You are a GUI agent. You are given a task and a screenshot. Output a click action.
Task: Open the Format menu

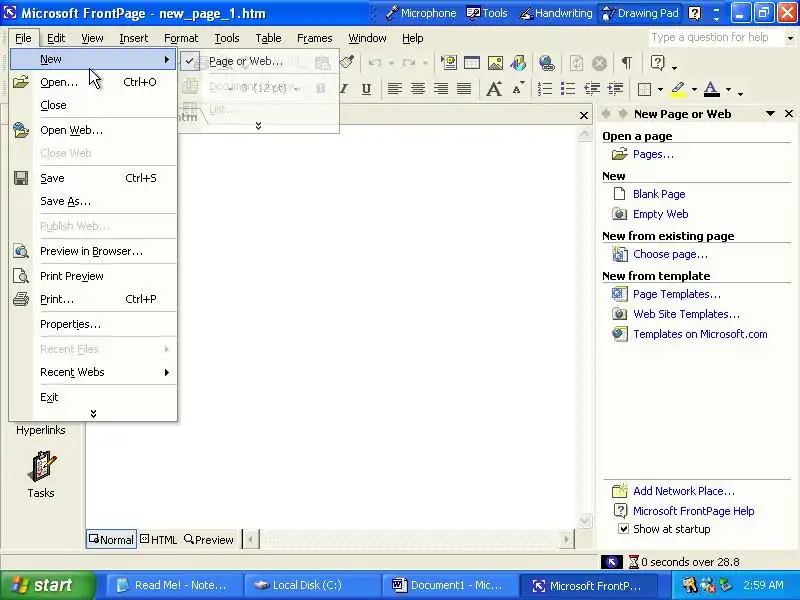[181, 38]
